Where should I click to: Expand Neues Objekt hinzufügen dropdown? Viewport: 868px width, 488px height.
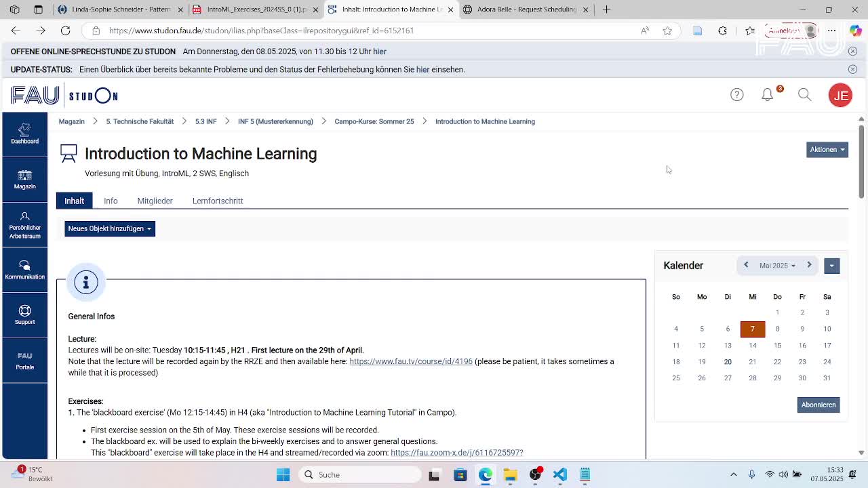tap(110, 228)
